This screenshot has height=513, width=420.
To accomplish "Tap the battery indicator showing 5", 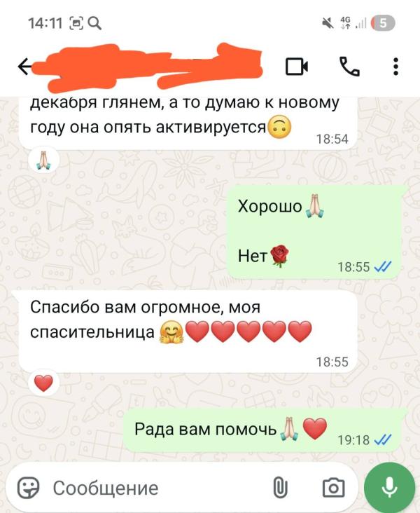I will coord(383,23).
